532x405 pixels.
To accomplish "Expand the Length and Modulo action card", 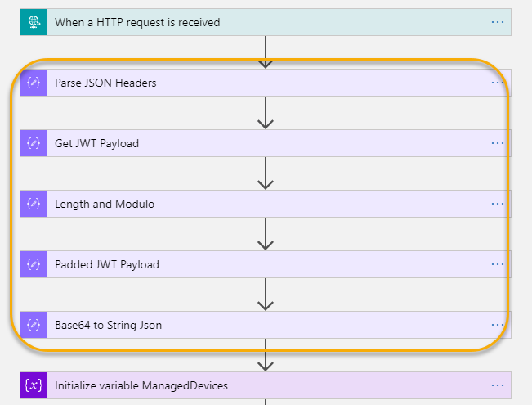I will click(x=266, y=204).
